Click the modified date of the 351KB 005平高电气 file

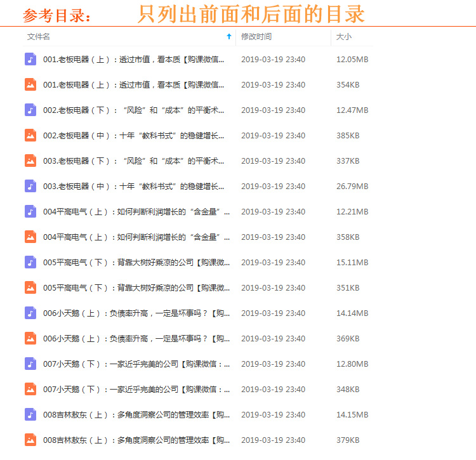click(273, 288)
